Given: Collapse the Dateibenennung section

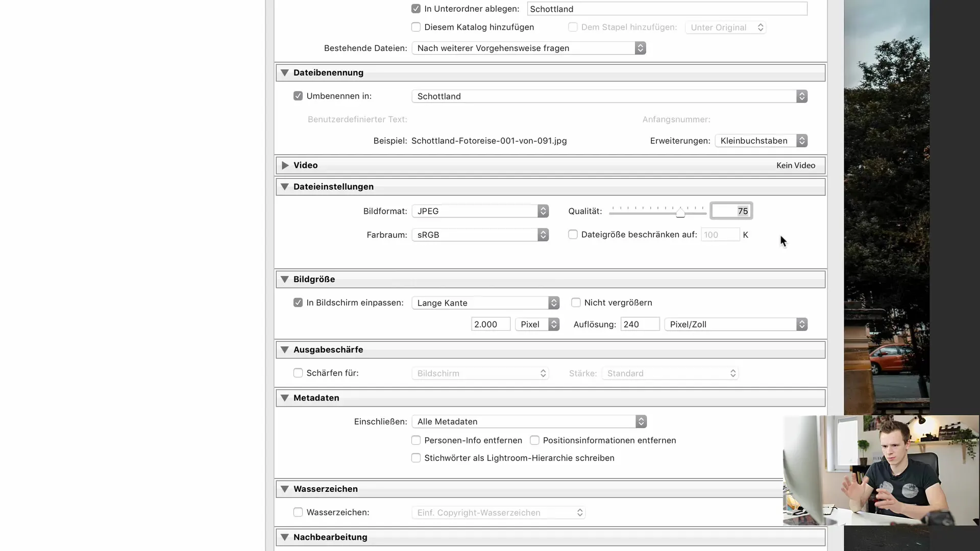Looking at the screenshot, I should pos(285,73).
